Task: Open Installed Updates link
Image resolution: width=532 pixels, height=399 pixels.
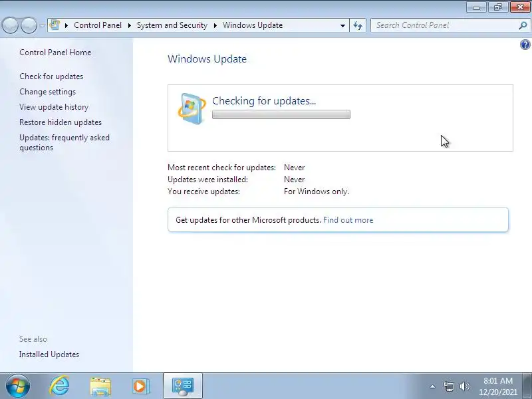Action: pos(49,354)
